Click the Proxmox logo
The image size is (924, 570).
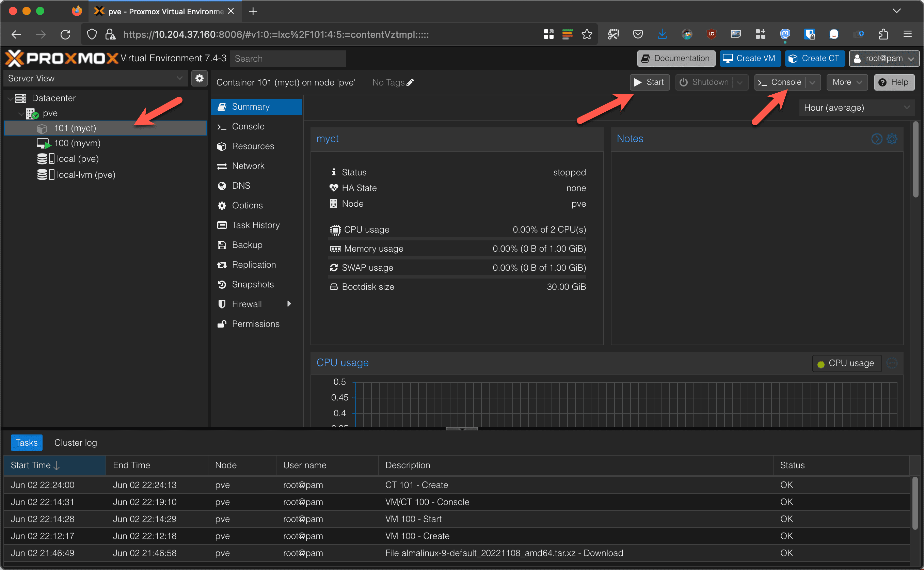(x=61, y=59)
